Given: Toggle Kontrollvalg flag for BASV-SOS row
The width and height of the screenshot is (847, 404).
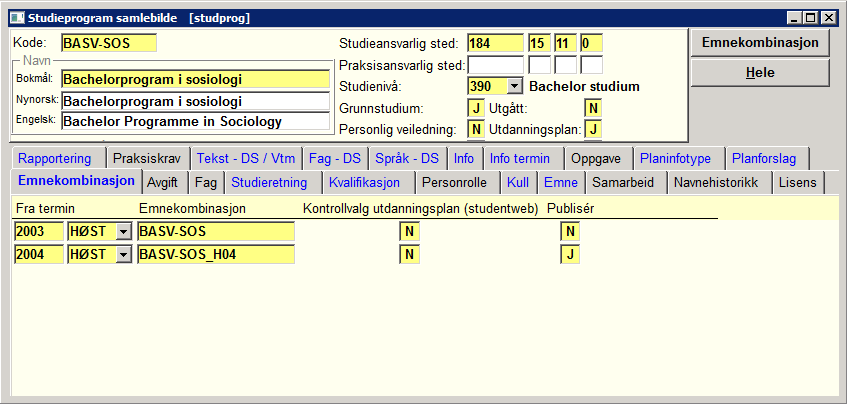Looking at the screenshot, I should point(409,232).
